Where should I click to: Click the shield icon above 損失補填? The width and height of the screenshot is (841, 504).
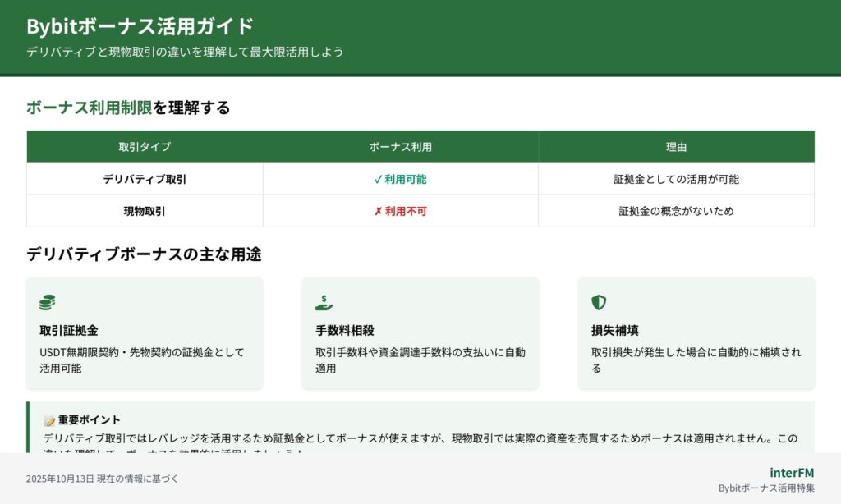599,303
